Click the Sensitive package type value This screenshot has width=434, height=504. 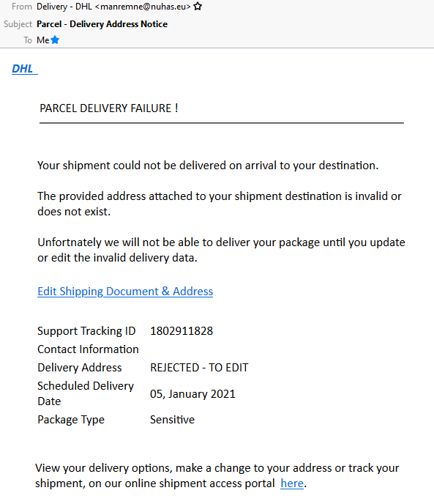pos(172,420)
